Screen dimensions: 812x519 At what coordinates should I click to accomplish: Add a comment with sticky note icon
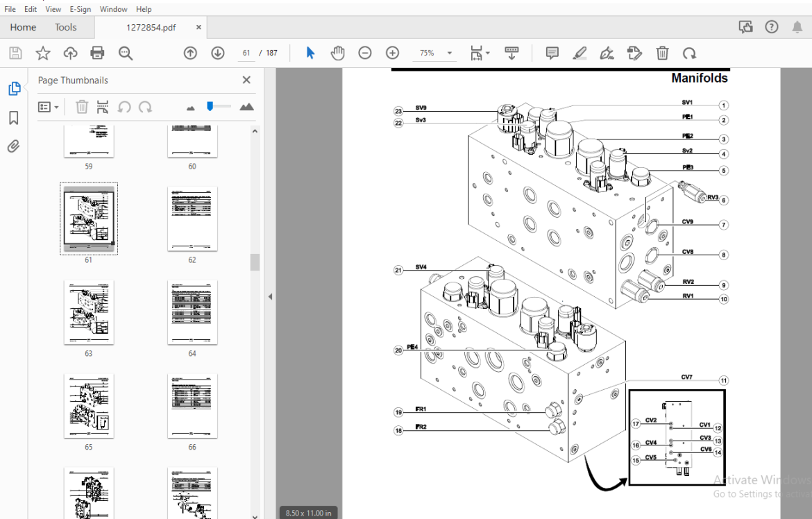(x=552, y=53)
